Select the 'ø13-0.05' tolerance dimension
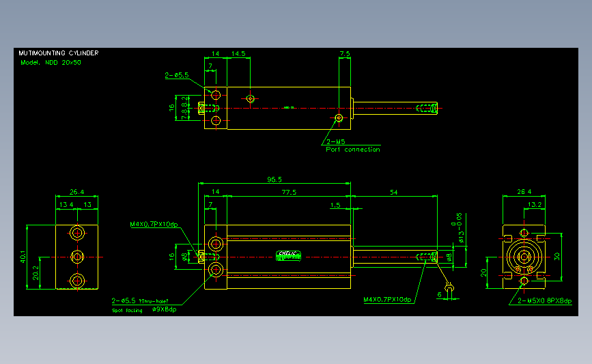The height and width of the screenshot is (364, 592). tap(459, 227)
